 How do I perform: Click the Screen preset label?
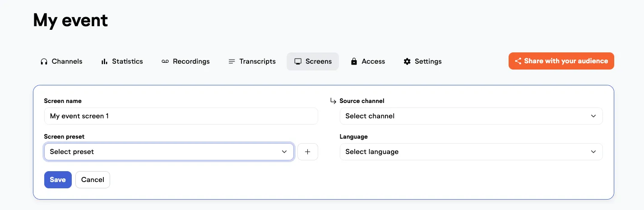pyautogui.click(x=64, y=136)
